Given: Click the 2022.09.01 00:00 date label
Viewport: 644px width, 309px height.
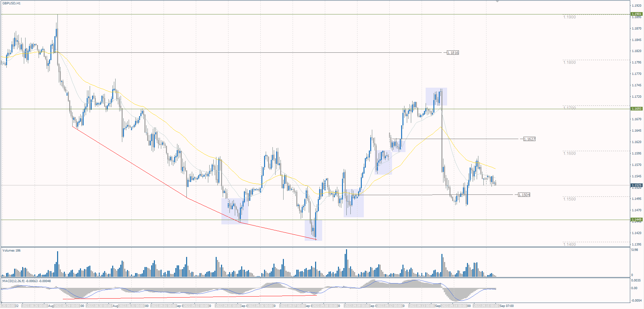Looking at the screenshot, I should click(x=164, y=306).
